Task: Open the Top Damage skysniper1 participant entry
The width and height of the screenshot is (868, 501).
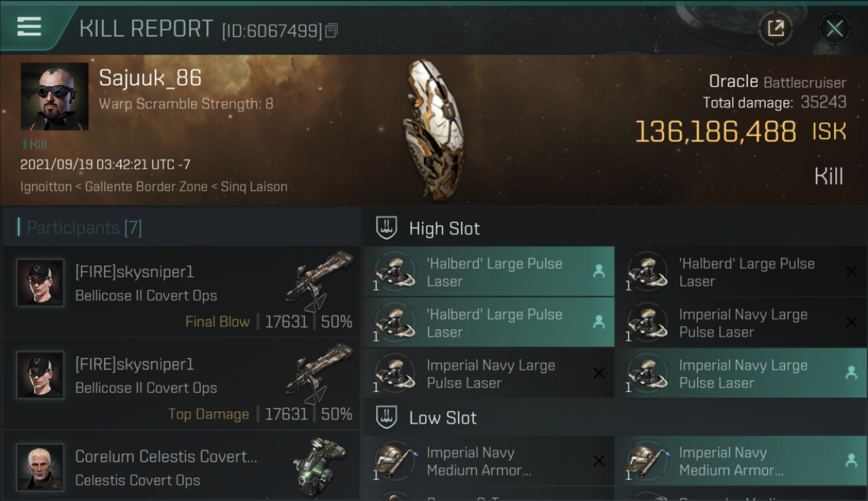Action: pos(182,384)
